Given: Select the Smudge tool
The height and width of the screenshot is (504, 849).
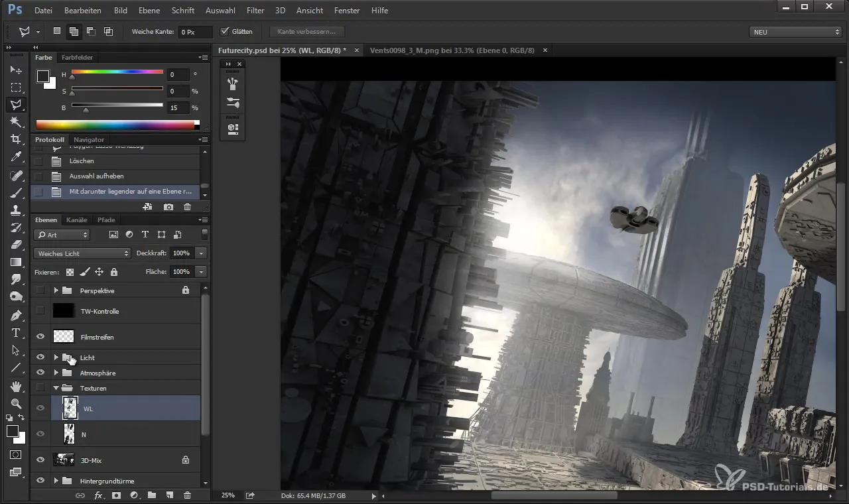Looking at the screenshot, I should tap(16, 279).
